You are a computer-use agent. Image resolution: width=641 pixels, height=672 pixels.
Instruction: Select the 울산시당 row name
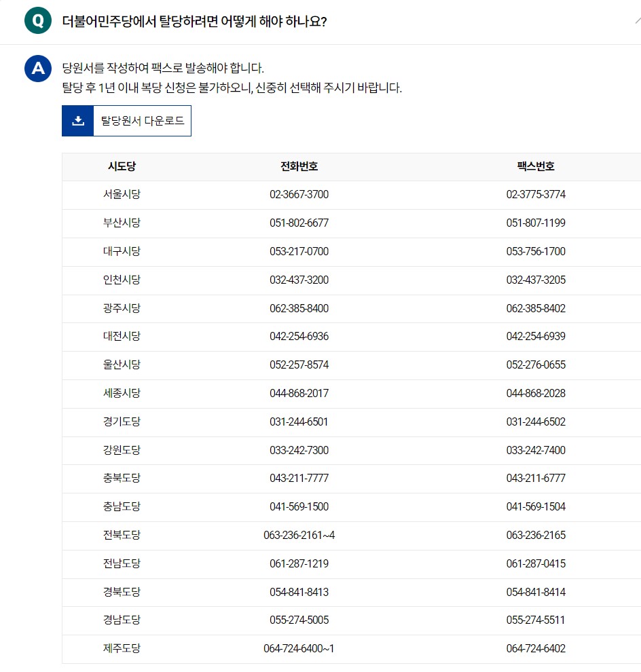click(x=122, y=365)
